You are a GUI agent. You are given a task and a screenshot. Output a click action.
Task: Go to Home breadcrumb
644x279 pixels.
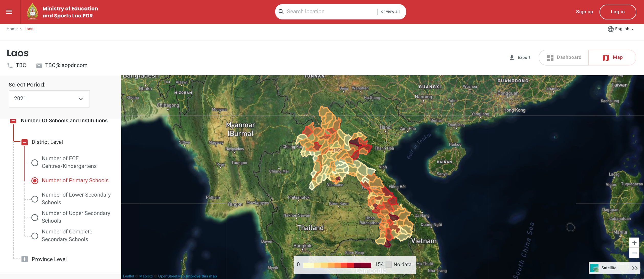click(x=12, y=29)
